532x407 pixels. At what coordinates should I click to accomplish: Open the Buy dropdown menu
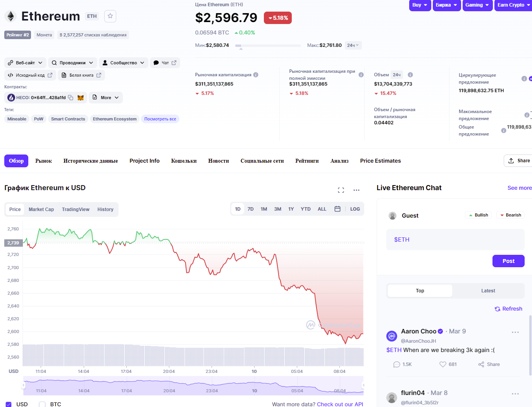coord(420,5)
